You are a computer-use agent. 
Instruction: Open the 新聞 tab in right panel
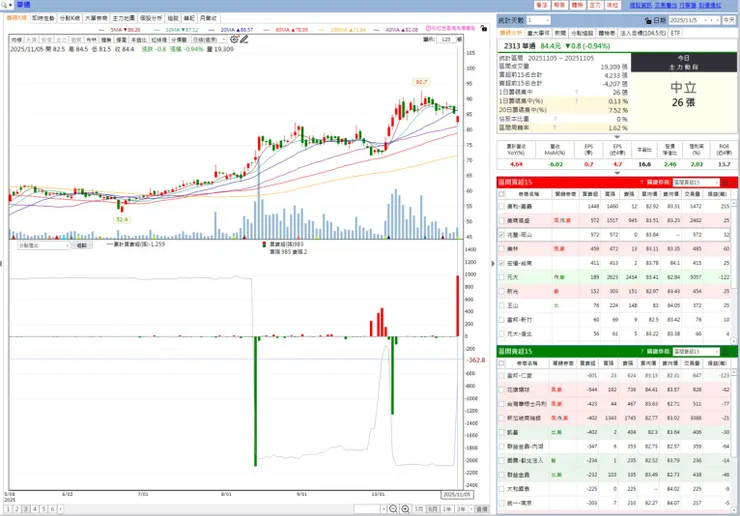point(560,33)
